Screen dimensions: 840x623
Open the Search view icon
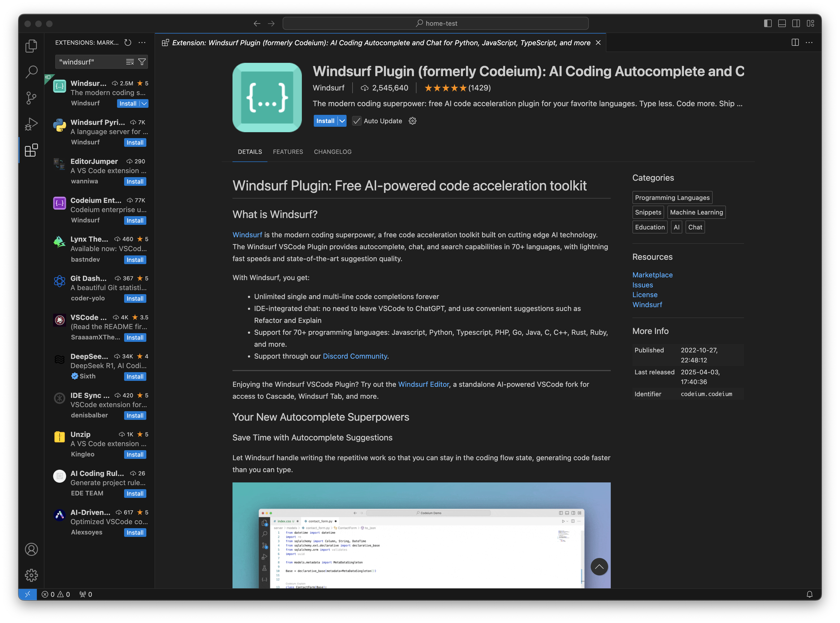31,72
